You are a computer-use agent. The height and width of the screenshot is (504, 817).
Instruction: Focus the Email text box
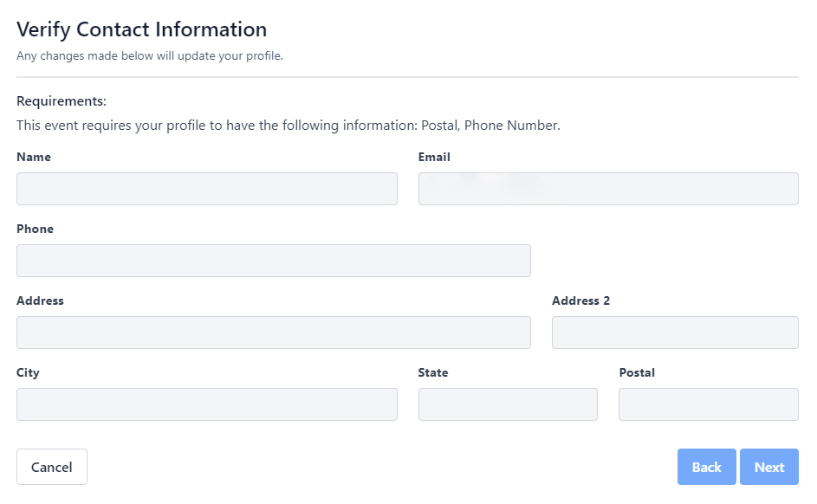tap(608, 189)
